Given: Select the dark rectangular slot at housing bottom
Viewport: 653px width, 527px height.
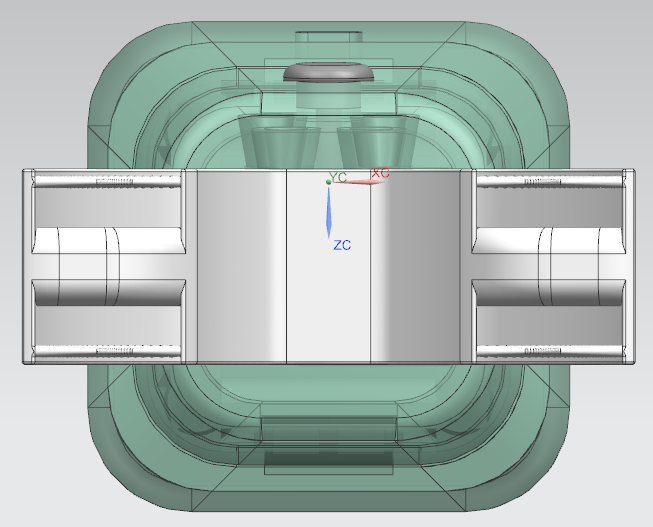Looking at the screenshot, I should tap(329, 459).
